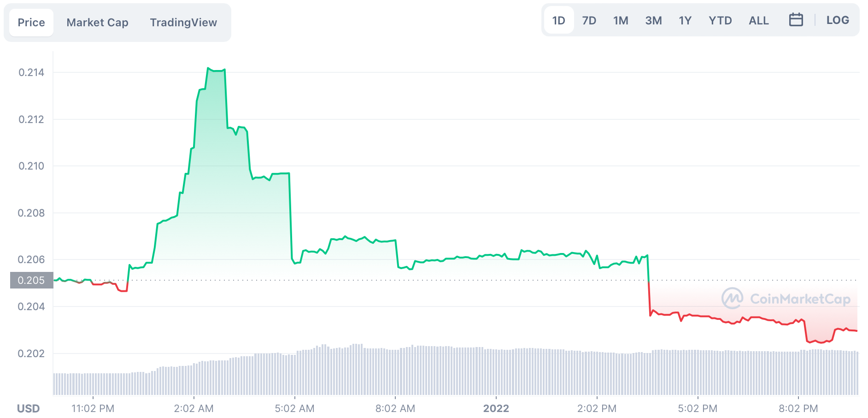This screenshot has height=418, width=868.
Task: Open the calendar date range picker
Action: pyautogui.click(x=797, y=20)
